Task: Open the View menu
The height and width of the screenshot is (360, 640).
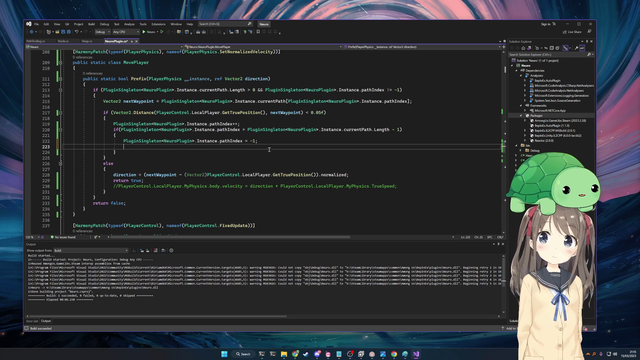Action: pyautogui.click(x=57, y=24)
